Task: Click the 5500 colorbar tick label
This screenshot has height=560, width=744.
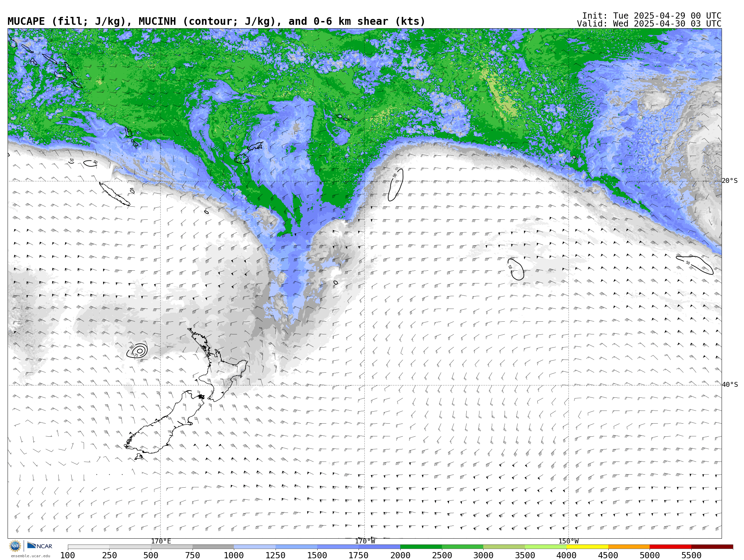Action: point(691,556)
